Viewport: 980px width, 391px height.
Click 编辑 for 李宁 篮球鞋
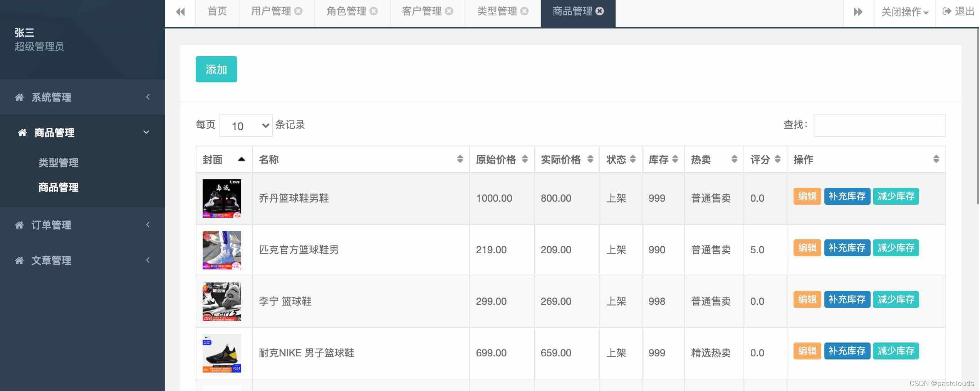[x=807, y=299]
